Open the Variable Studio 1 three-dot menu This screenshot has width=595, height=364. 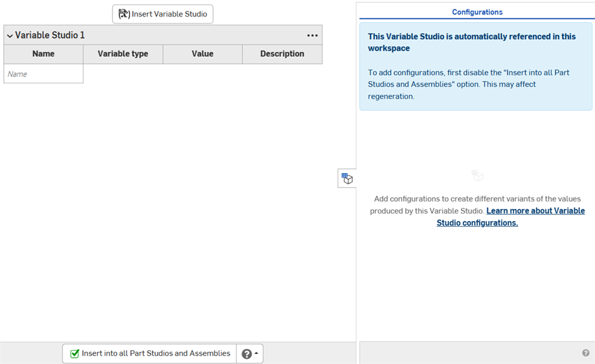coord(312,35)
